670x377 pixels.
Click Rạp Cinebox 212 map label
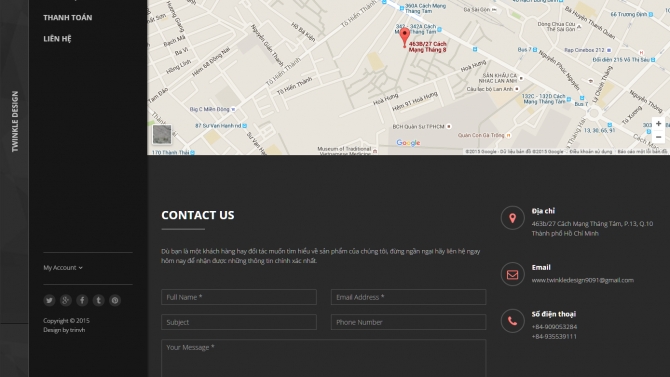pyautogui.click(x=584, y=50)
